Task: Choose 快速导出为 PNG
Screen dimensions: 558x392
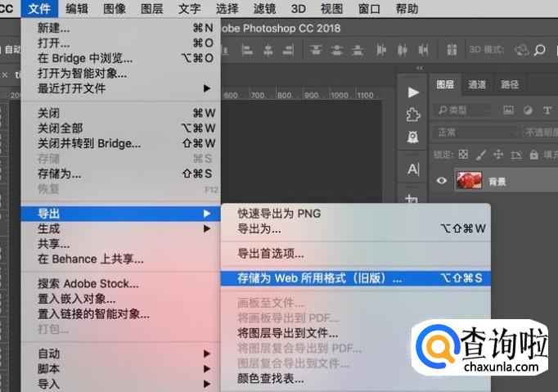Action: 356,214
